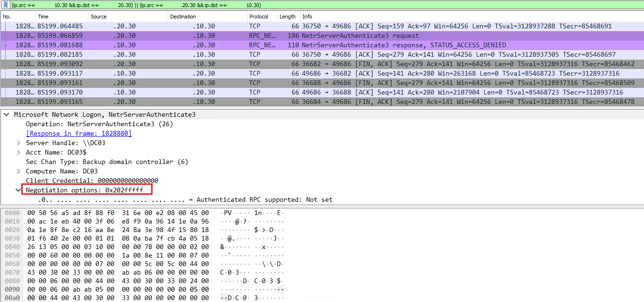This screenshot has width=644, height=302.
Task: Select the STATUS_ACCESS_DENIED response packet
Action: coord(189,44)
